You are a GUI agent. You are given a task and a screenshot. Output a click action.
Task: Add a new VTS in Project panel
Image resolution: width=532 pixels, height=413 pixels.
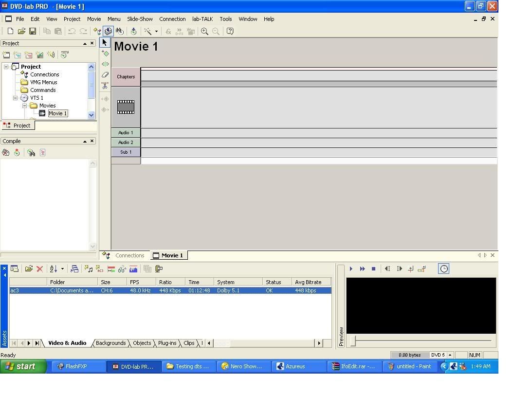pyautogui.click(x=64, y=54)
